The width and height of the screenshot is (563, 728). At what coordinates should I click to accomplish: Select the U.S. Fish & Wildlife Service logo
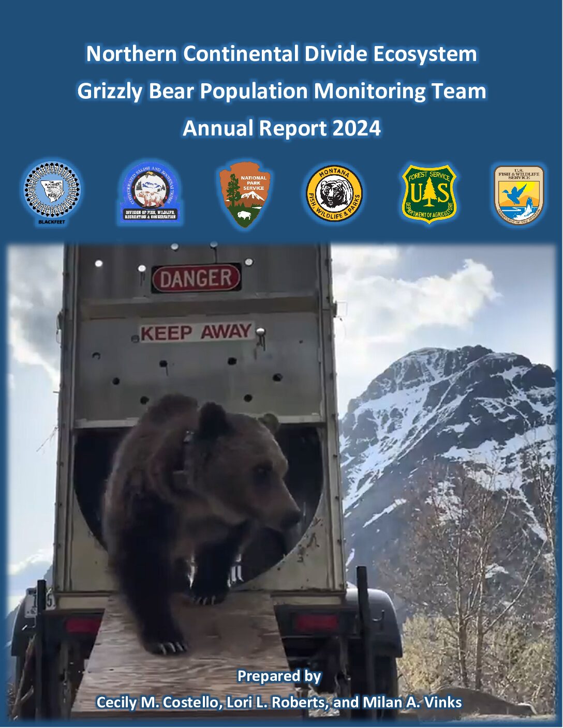point(518,193)
